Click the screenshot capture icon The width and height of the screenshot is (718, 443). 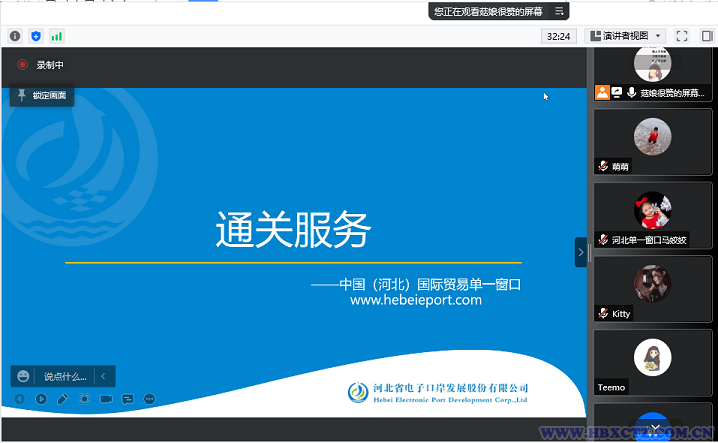84,399
